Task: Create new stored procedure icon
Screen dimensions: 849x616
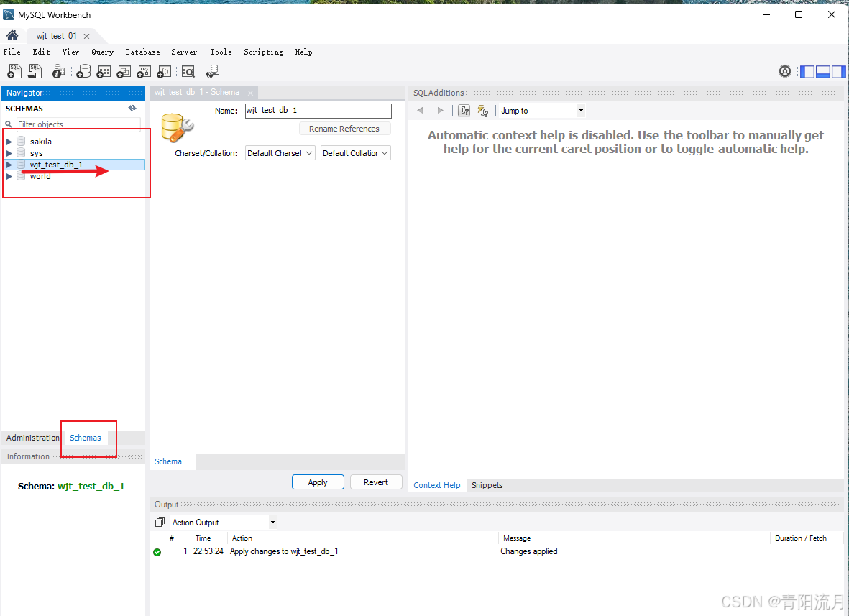Action: (144, 71)
